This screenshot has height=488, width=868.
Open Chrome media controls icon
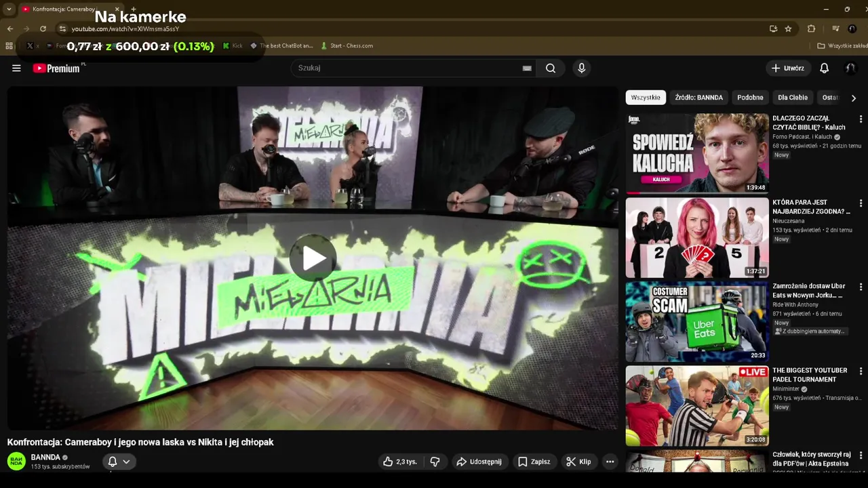pyautogui.click(x=835, y=28)
